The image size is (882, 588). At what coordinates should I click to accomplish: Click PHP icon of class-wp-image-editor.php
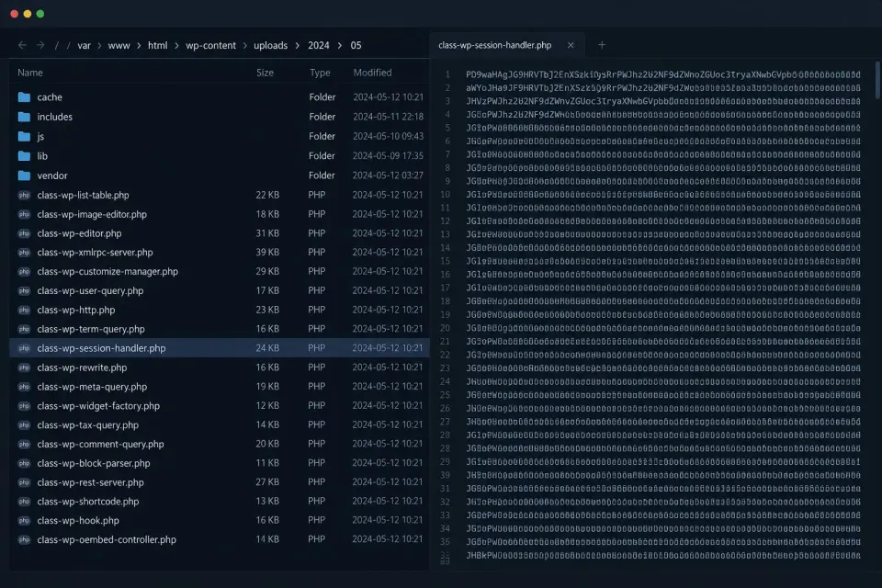24,214
